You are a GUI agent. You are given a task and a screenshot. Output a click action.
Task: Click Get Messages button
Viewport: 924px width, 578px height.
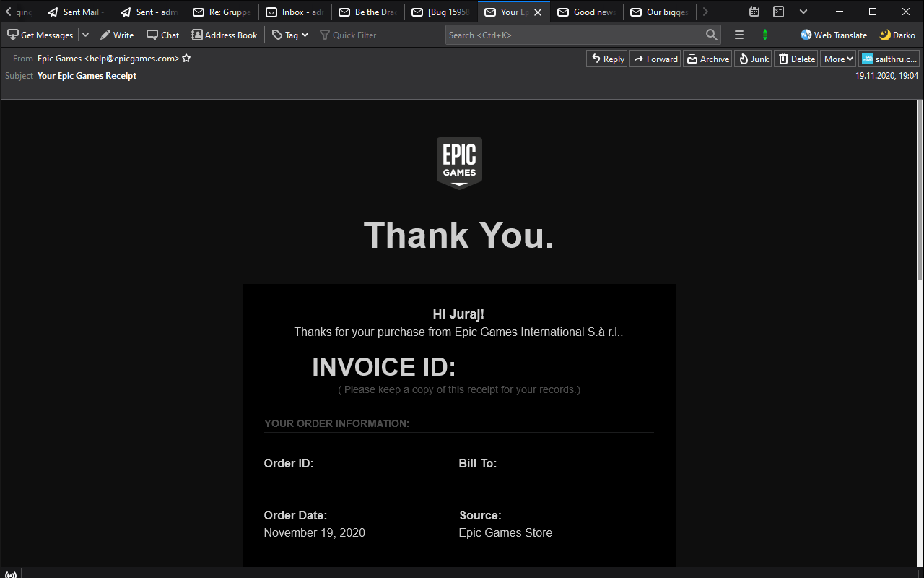(x=40, y=35)
